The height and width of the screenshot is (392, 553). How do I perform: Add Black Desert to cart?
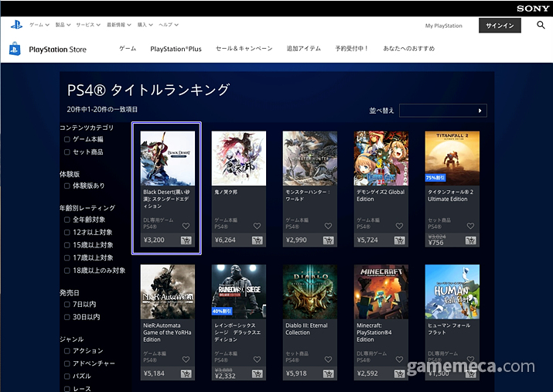pos(186,240)
